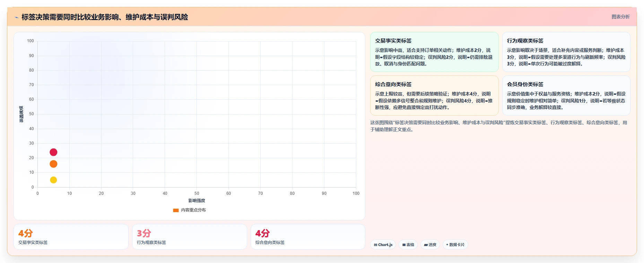The width and height of the screenshot is (644, 263).
Task: Click the small icon before the header title
Action: (x=16, y=17)
